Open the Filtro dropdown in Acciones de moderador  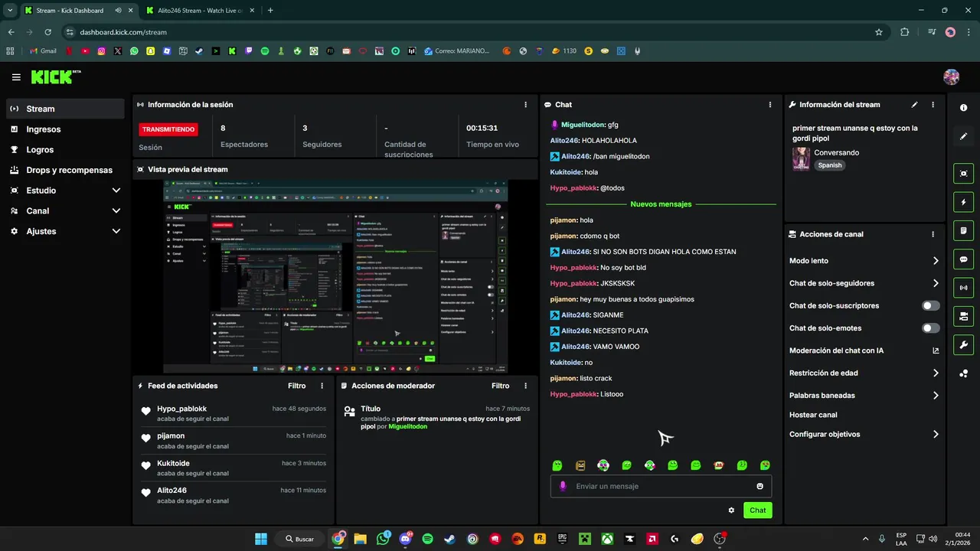coord(500,386)
